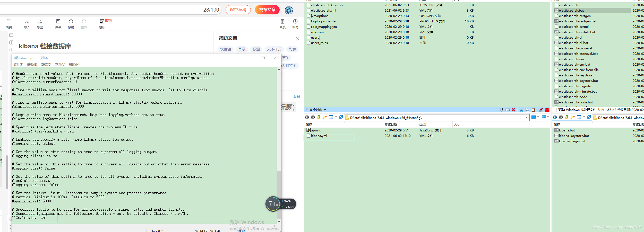This screenshot has height=232, width=644.
Task: Select the 列表 help tab
Action: tap(292, 49)
